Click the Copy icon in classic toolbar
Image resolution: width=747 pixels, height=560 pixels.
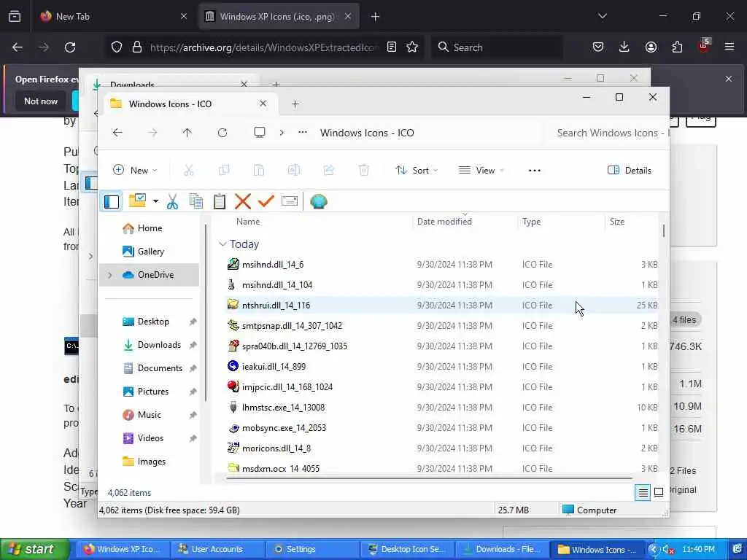[196, 201]
